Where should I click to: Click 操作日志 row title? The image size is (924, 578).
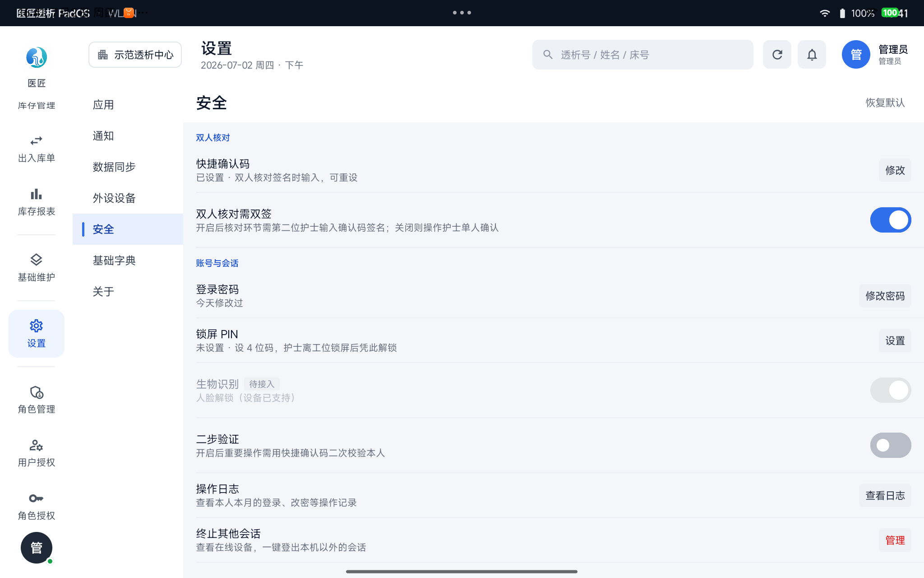[x=217, y=489]
